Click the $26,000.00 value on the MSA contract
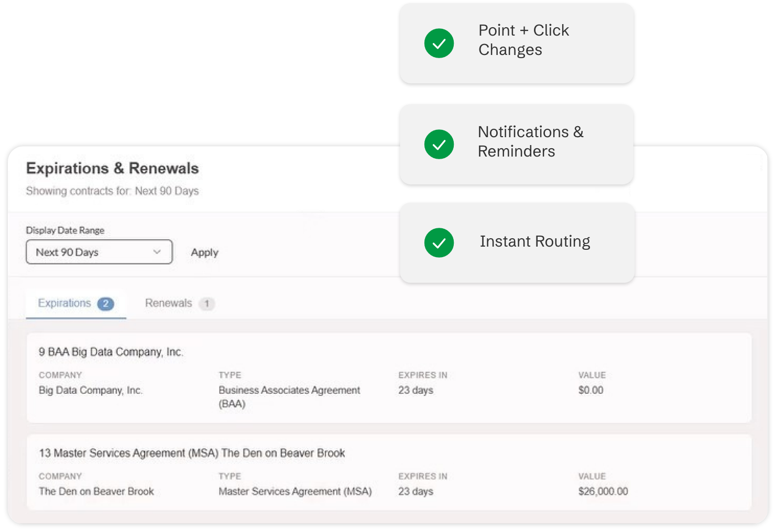Screen dimensions: 776x532 (602, 491)
